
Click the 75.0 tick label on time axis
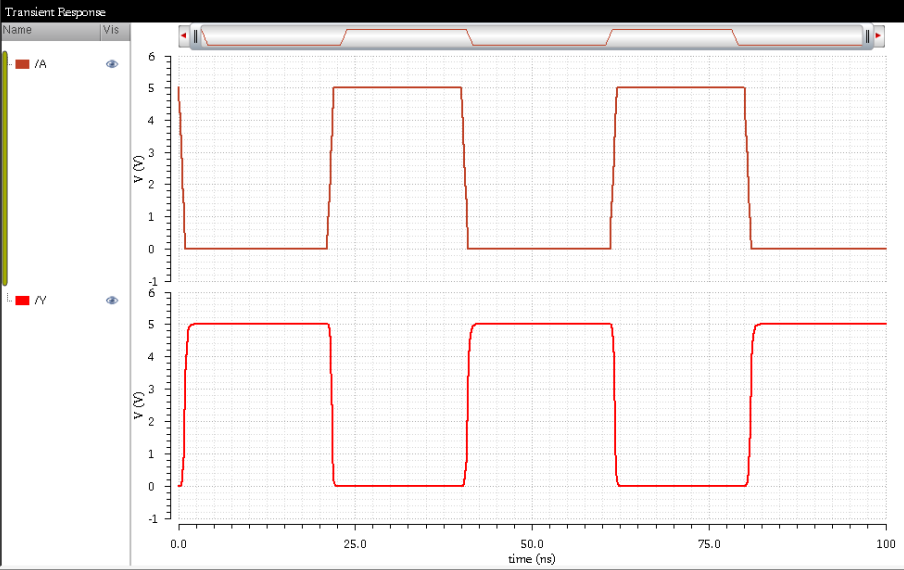[x=709, y=544]
